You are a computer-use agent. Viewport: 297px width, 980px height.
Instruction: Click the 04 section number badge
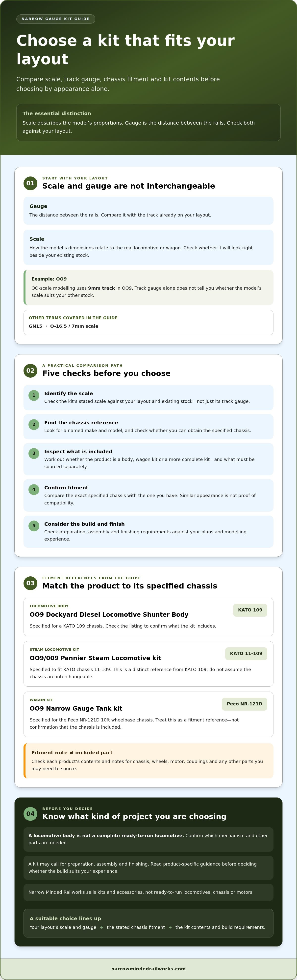pyautogui.click(x=30, y=814)
